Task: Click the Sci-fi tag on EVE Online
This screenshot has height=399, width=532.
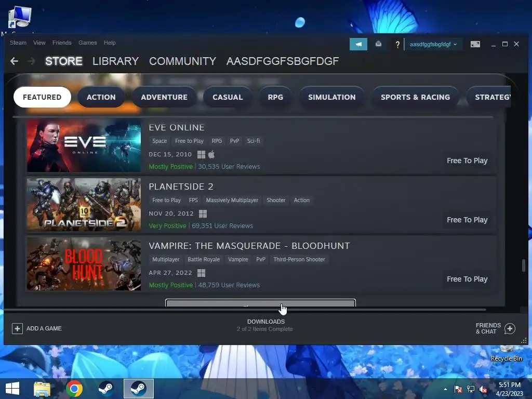Action: point(254,141)
